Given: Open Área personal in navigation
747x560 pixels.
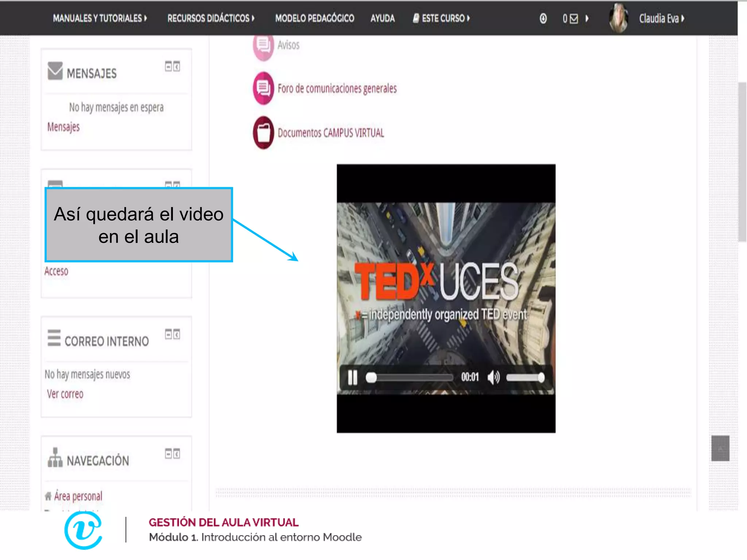Looking at the screenshot, I should [78, 496].
